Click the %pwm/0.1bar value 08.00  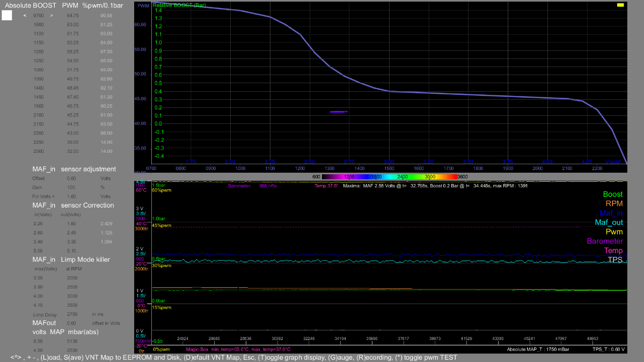tap(106, 132)
